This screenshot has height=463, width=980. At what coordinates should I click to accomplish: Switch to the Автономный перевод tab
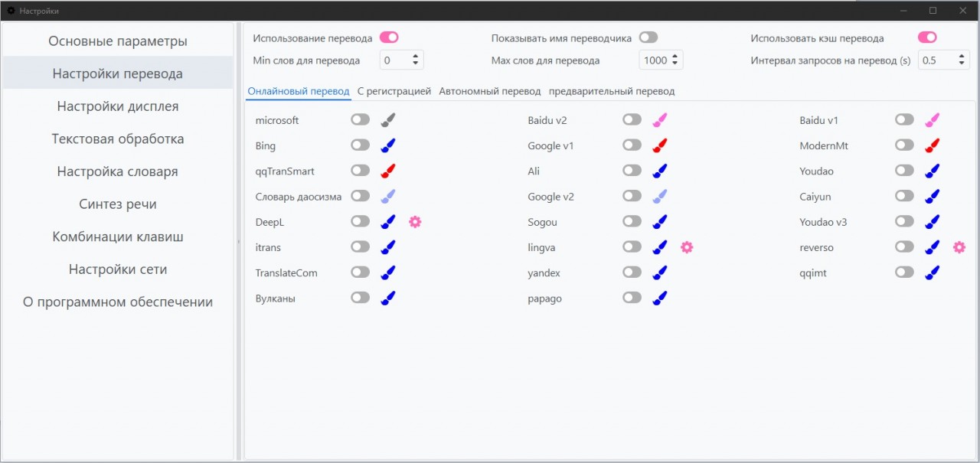click(490, 91)
